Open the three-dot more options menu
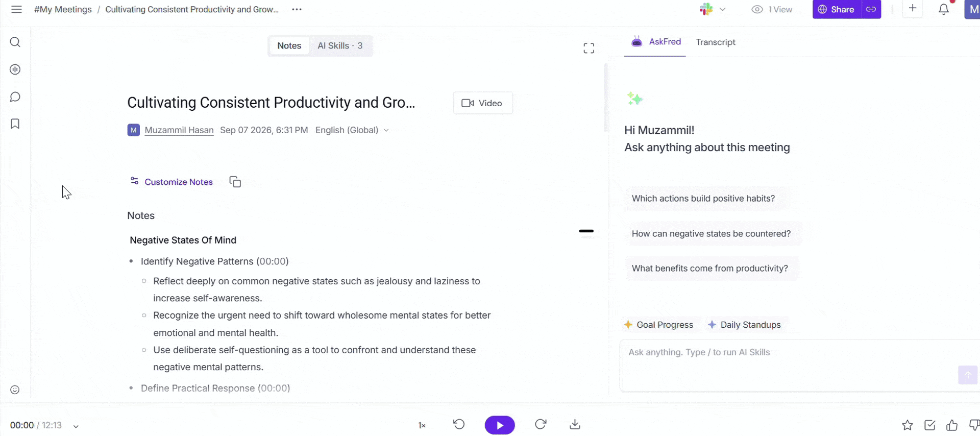This screenshot has height=436, width=980. pyautogui.click(x=297, y=9)
